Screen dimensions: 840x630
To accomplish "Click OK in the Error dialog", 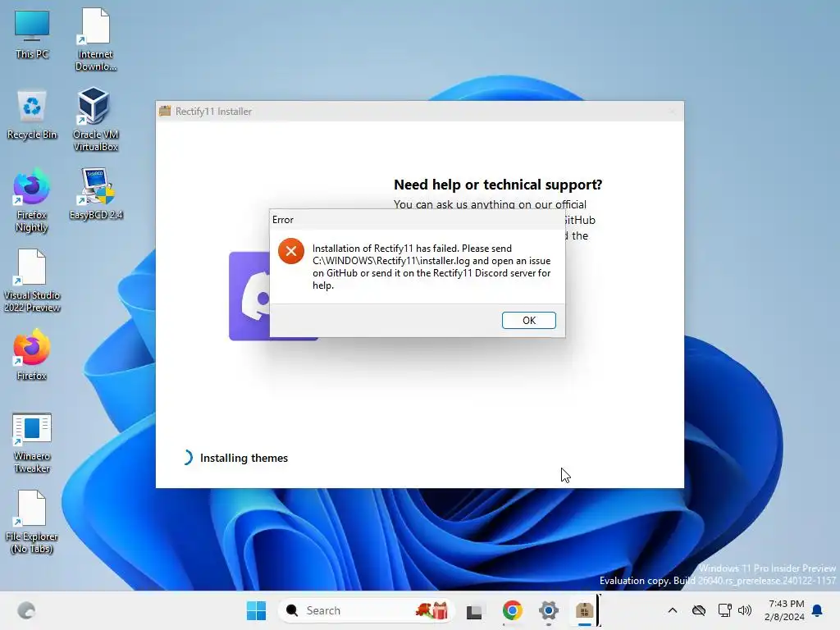I will (529, 320).
